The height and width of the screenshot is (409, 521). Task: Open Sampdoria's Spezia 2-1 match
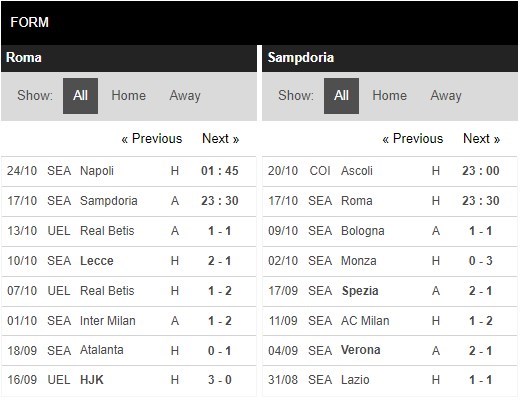click(x=390, y=291)
